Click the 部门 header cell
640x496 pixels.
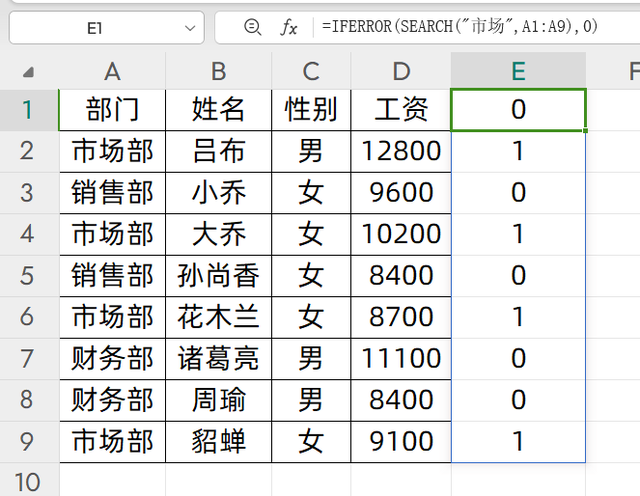click(112, 109)
